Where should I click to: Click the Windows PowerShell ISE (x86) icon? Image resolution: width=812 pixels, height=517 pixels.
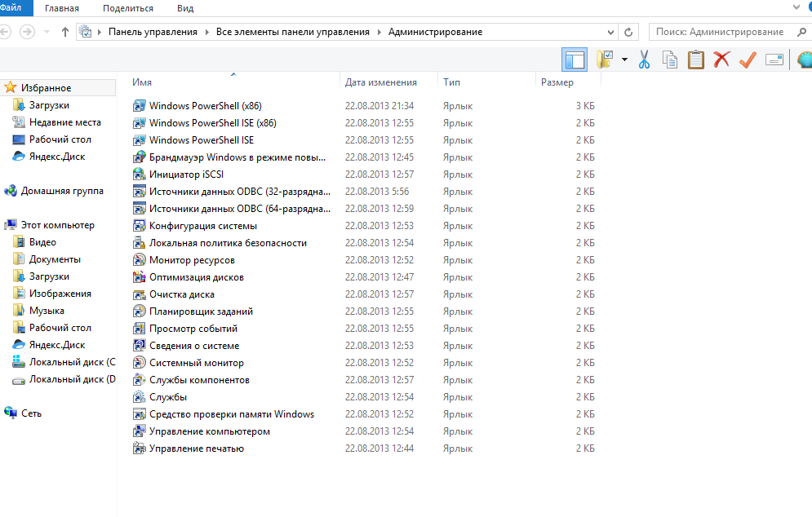[x=140, y=122]
